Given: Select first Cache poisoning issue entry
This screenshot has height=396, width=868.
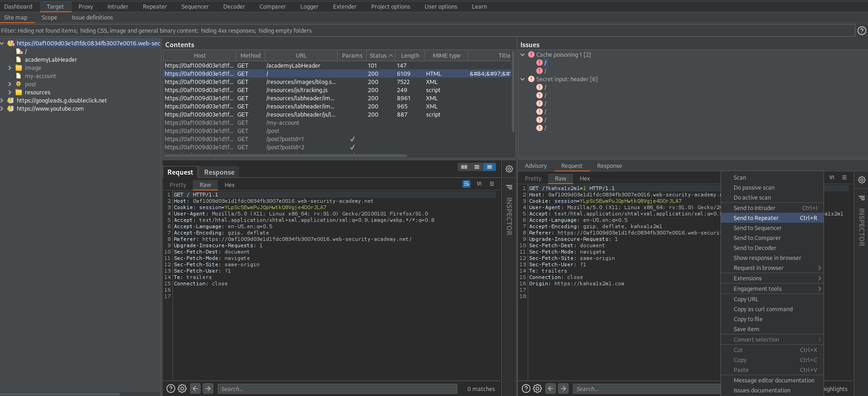Looking at the screenshot, I should coord(542,63).
